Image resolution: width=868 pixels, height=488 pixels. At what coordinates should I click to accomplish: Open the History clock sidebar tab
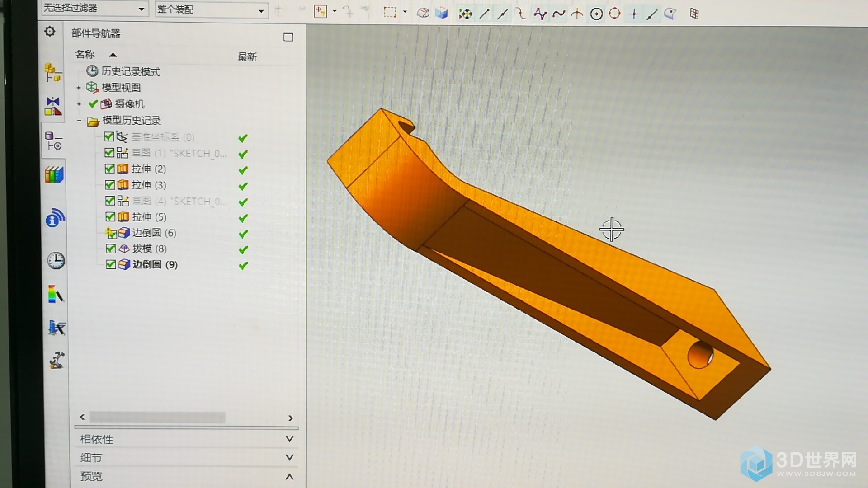pos(56,261)
